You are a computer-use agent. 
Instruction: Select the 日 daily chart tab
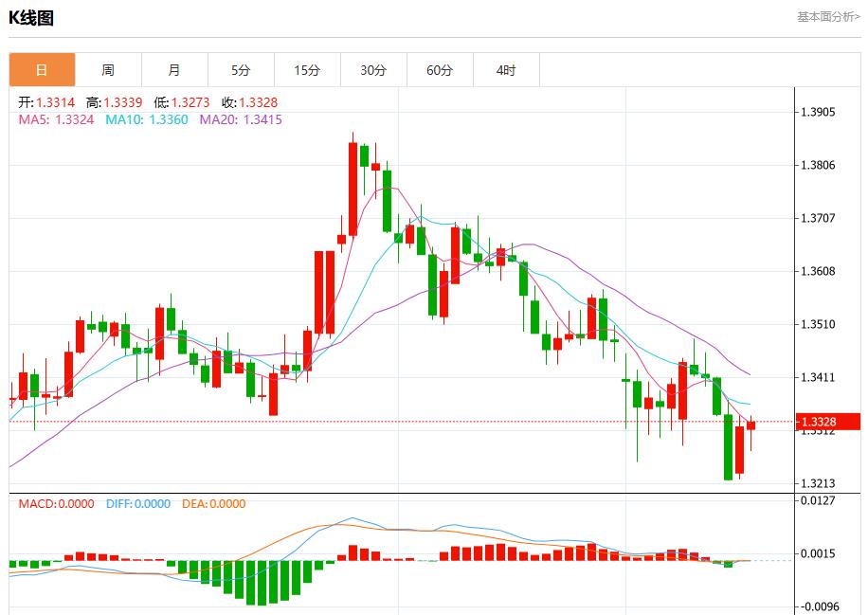[x=42, y=70]
